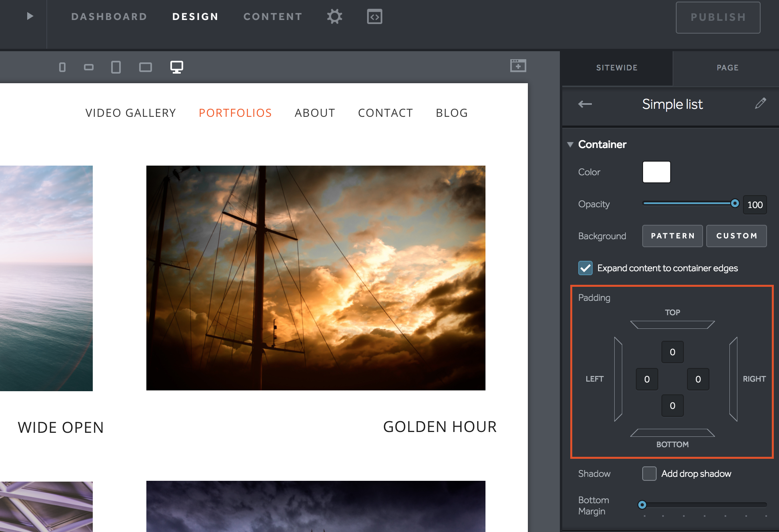Click the pencil icon beside Simple list

(x=760, y=104)
